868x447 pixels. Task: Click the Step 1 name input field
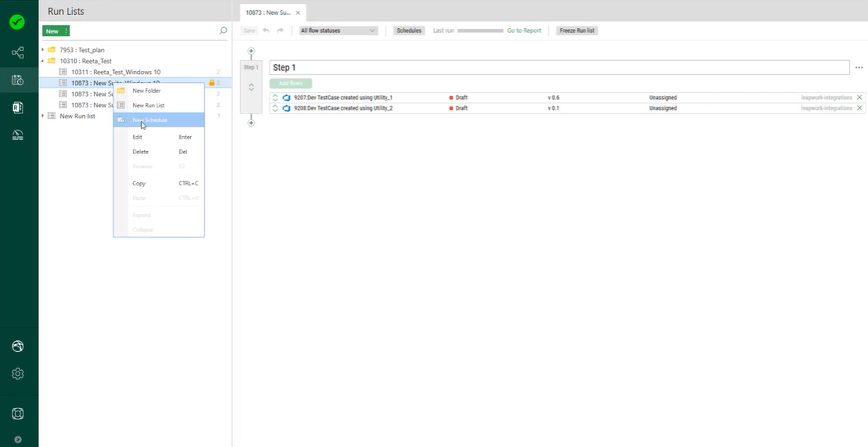point(559,68)
